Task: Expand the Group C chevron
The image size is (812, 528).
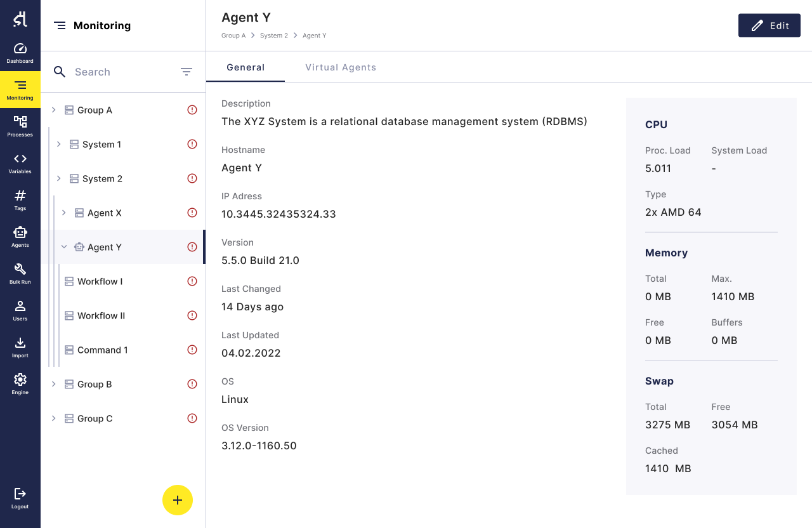Action: click(x=54, y=418)
